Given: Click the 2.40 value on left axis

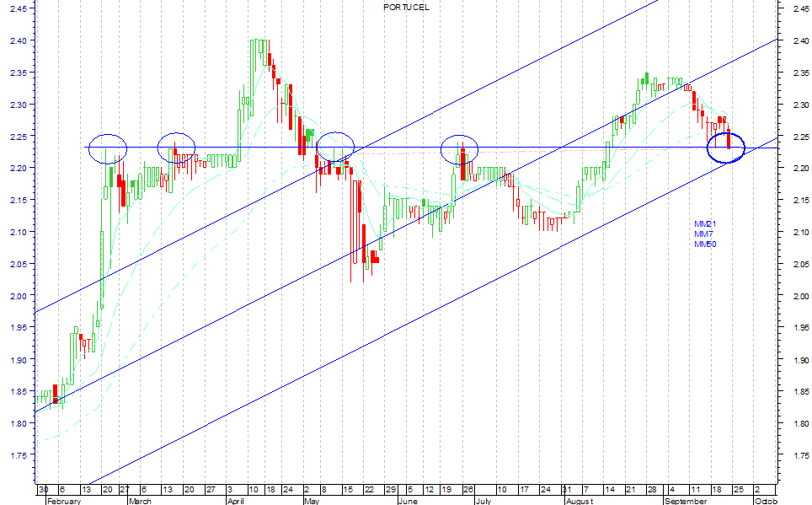Looking at the screenshot, I should click(x=19, y=40).
